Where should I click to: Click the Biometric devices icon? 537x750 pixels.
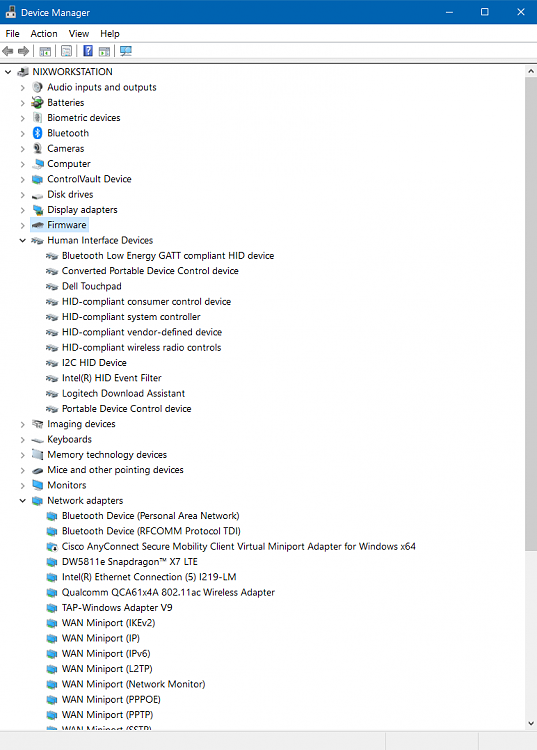(37, 118)
